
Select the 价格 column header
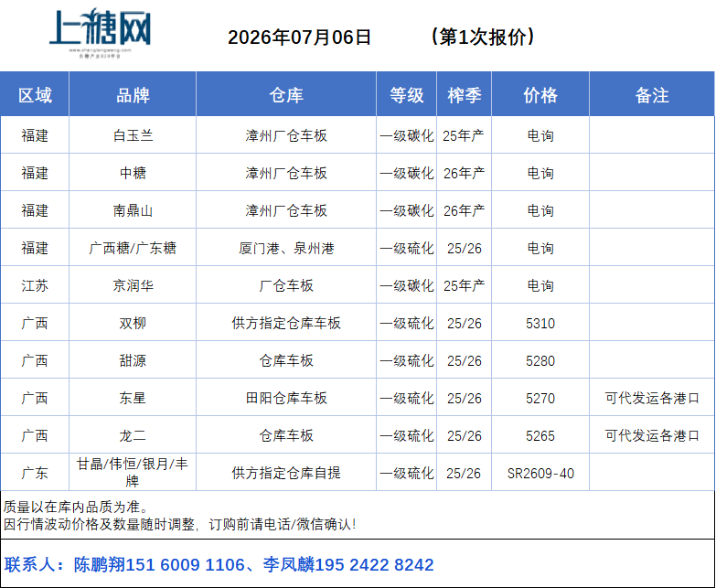pos(540,95)
